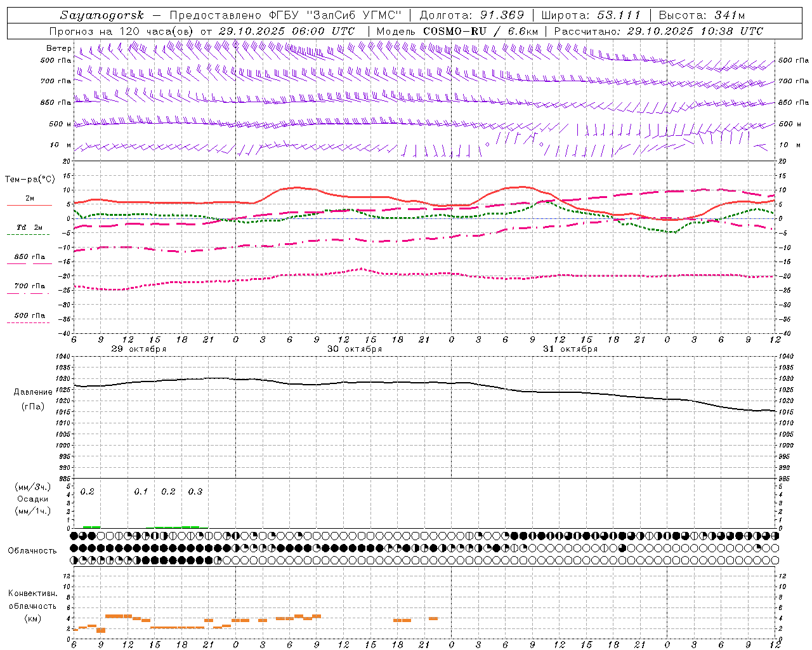Click the '(км)' convective height unit label
The height and width of the screenshot is (650, 812).
(x=33, y=618)
